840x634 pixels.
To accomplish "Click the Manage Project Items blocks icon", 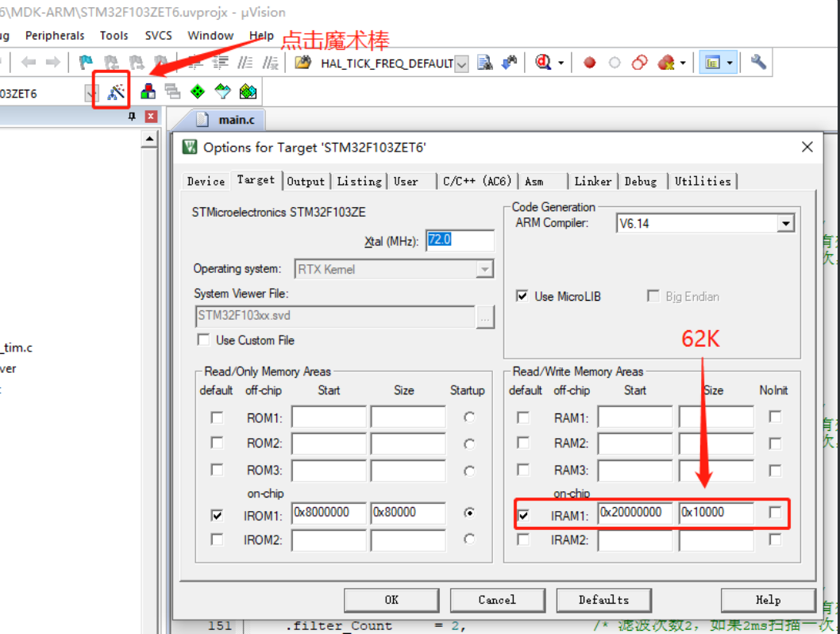I will point(148,91).
